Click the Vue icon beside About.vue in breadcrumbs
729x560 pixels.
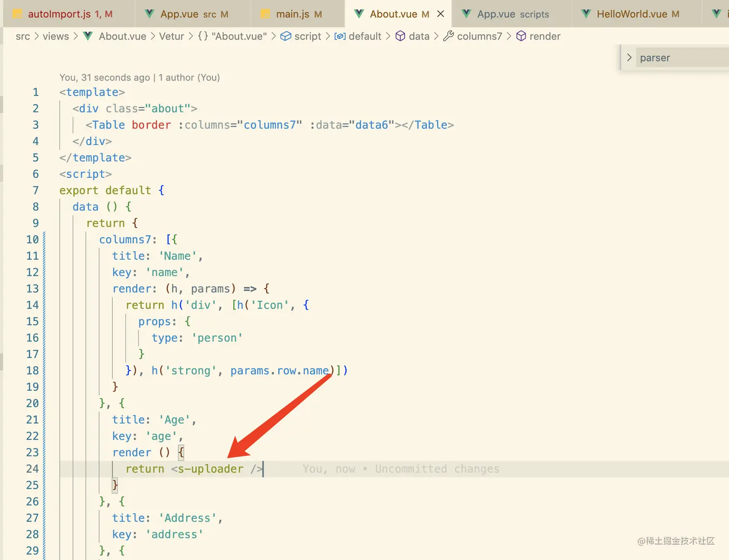point(88,36)
